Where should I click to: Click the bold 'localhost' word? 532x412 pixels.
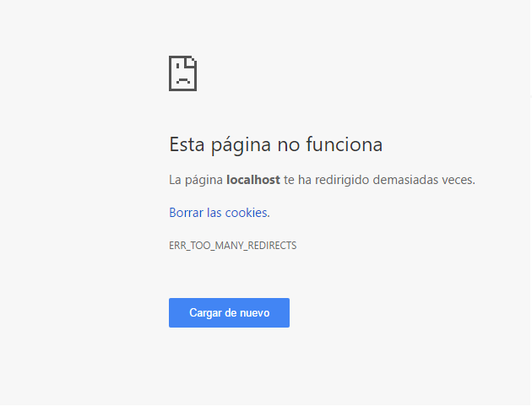point(253,179)
